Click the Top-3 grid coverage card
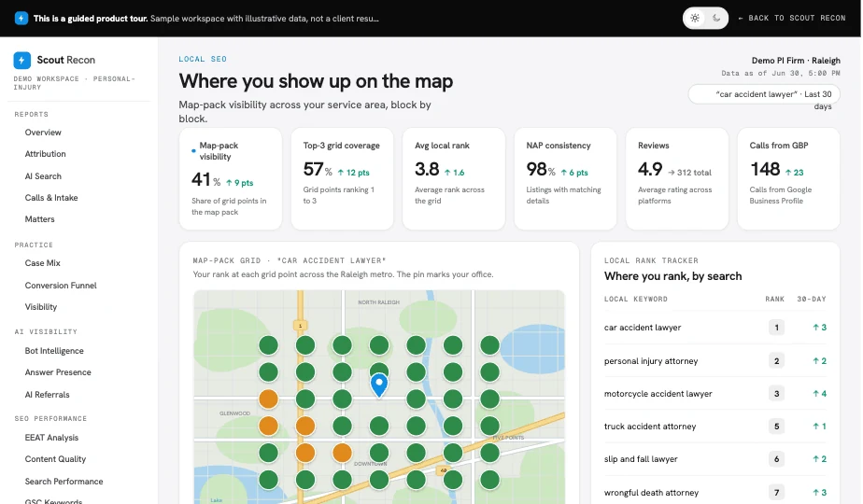The image size is (863, 504). click(x=342, y=179)
